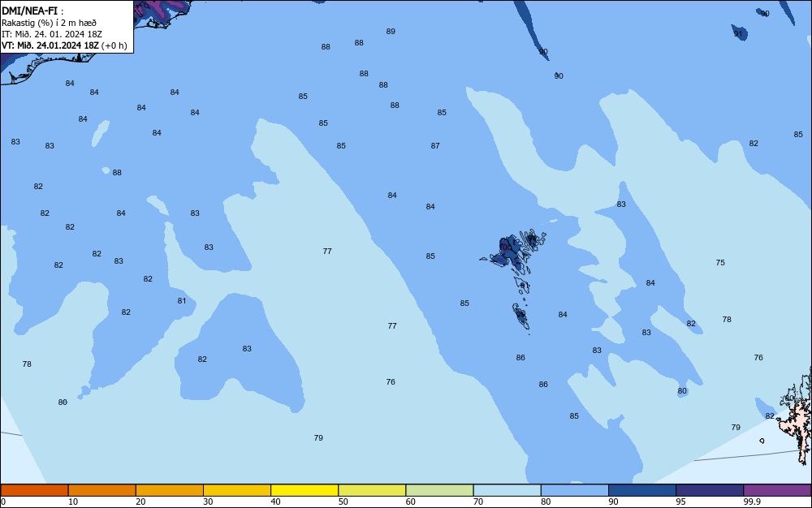Pick the pale yellow 50–60 legend swatch
The width and height of the screenshot is (812, 508).
[372, 490]
